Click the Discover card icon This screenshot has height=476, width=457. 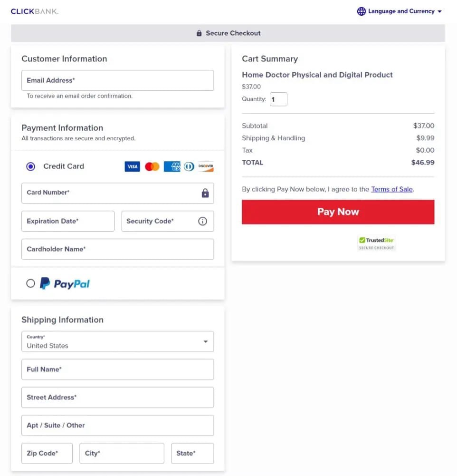(206, 166)
